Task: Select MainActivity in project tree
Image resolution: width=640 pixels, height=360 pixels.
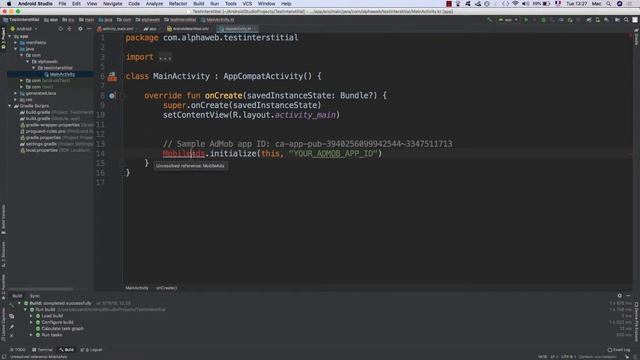Action: (x=60, y=74)
